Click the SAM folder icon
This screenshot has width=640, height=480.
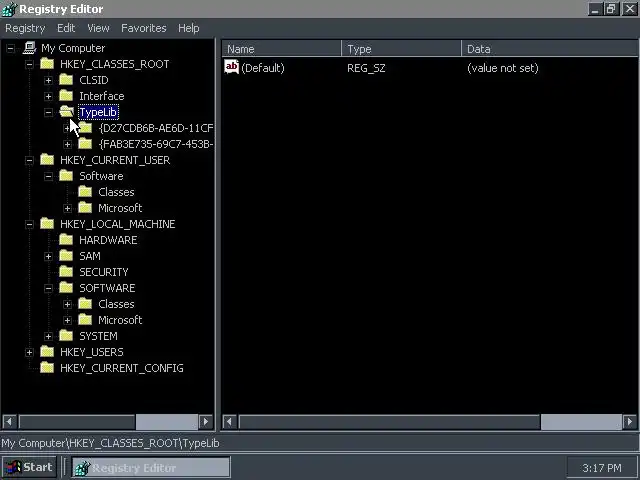pos(66,256)
